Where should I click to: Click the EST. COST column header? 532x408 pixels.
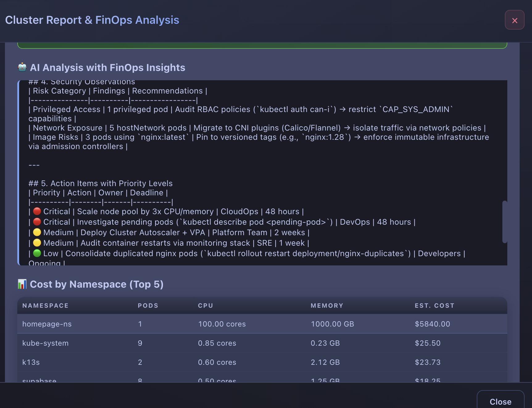(x=434, y=306)
